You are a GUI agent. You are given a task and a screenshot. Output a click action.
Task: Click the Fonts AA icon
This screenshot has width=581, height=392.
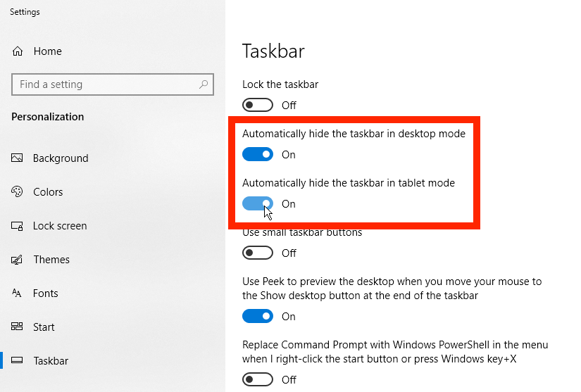pyautogui.click(x=17, y=293)
